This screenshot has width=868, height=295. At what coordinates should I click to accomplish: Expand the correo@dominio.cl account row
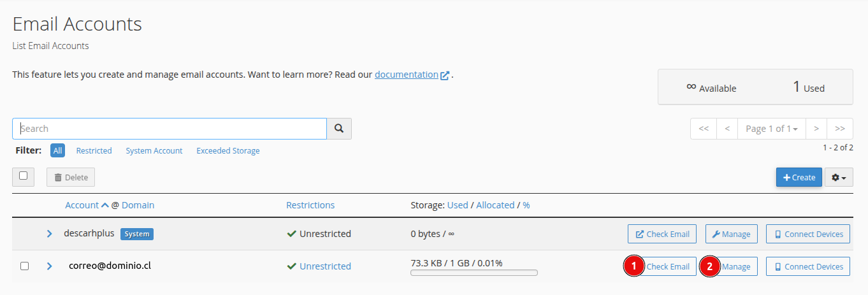(x=49, y=266)
